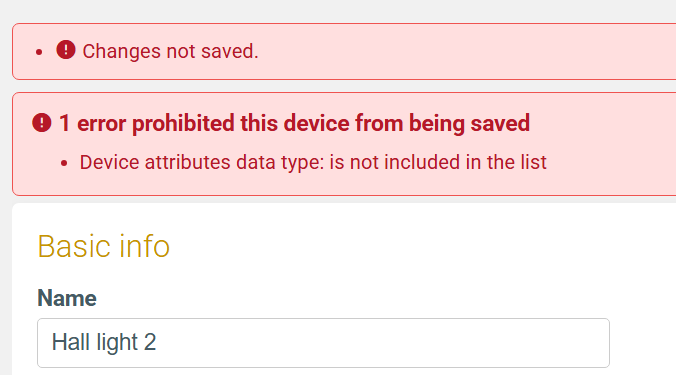The width and height of the screenshot is (676, 375).
Task: Focus the Name input field
Action: click(x=323, y=343)
